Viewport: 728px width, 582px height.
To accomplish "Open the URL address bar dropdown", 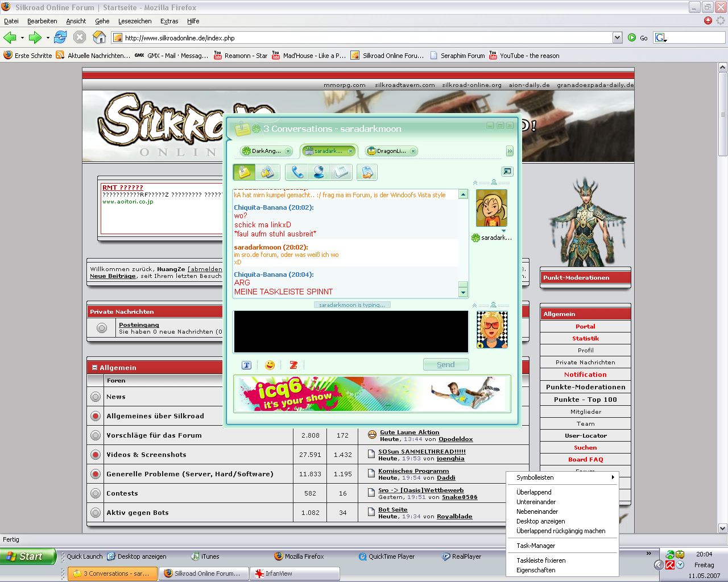I will (617, 38).
